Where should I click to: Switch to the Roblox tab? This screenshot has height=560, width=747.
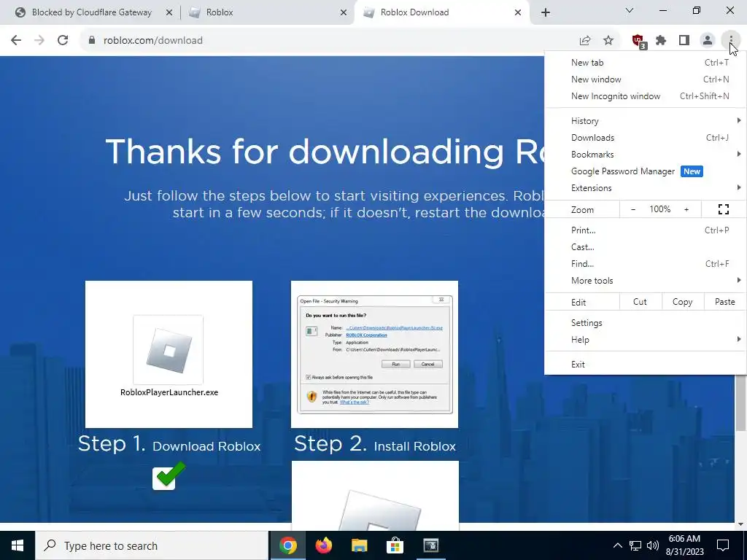(267, 12)
